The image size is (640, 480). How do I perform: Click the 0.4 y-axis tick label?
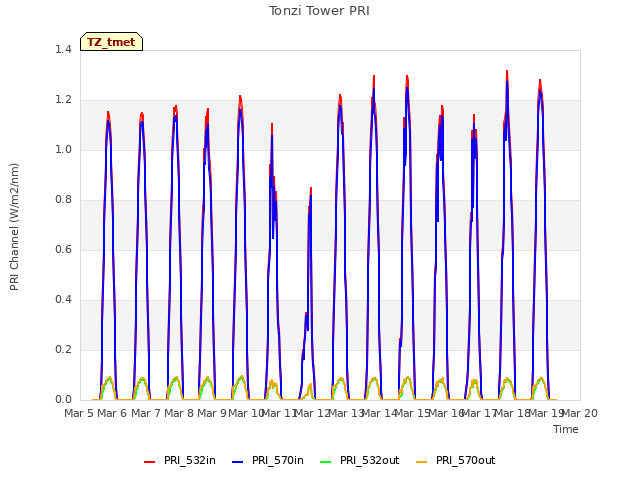[x=63, y=300]
